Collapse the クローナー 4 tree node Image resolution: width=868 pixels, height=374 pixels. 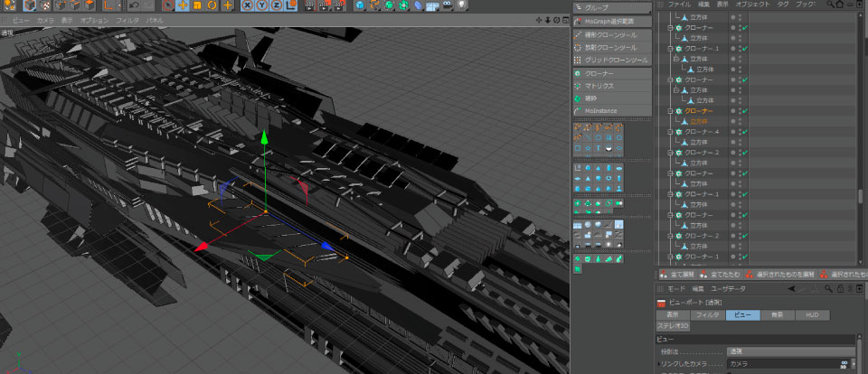click(670, 132)
